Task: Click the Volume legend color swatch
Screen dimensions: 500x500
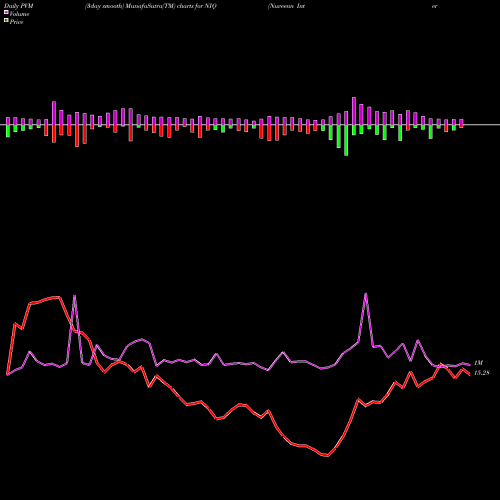Action: [x=6, y=12]
